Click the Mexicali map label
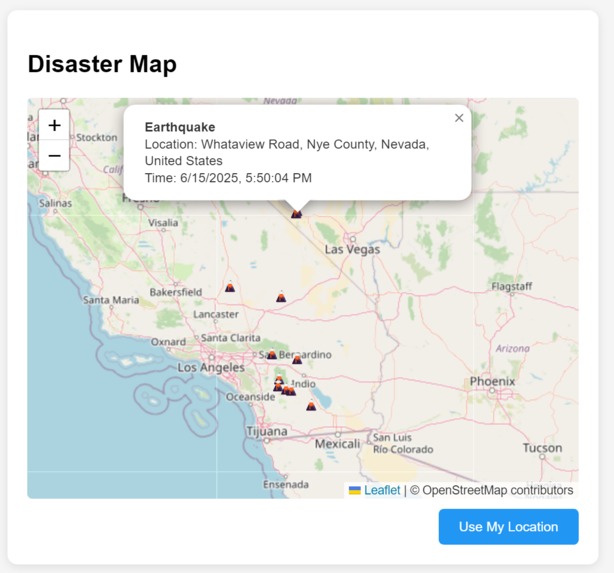The height and width of the screenshot is (573, 614). [337, 444]
